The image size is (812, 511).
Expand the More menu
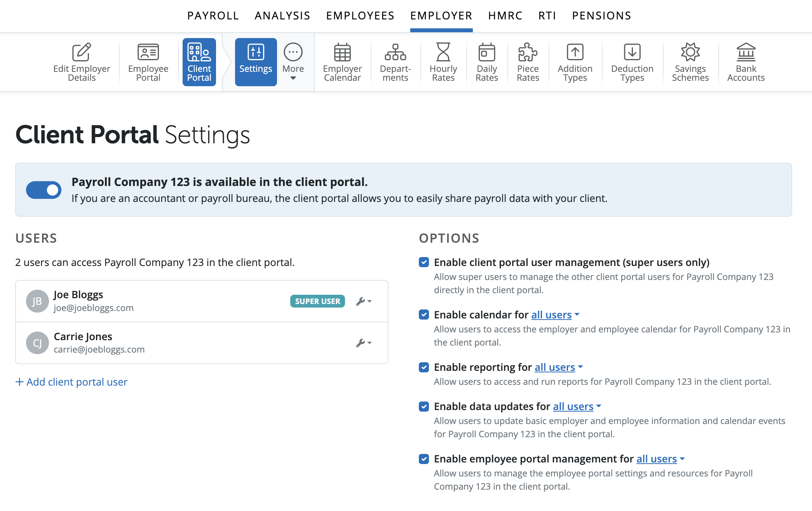[x=293, y=61]
